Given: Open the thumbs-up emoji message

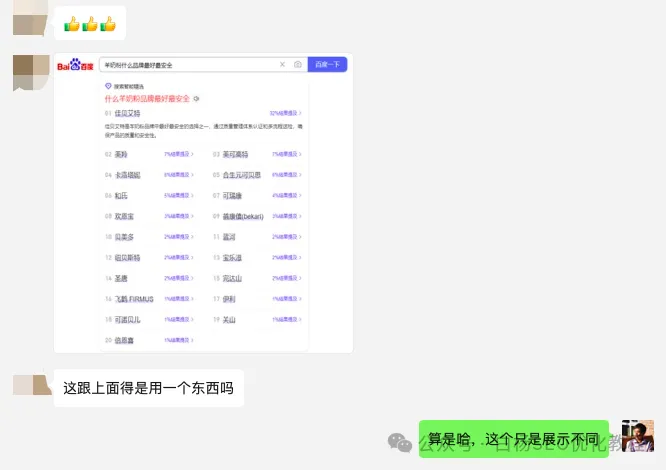Looking at the screenshot, I should click(90, 23).
